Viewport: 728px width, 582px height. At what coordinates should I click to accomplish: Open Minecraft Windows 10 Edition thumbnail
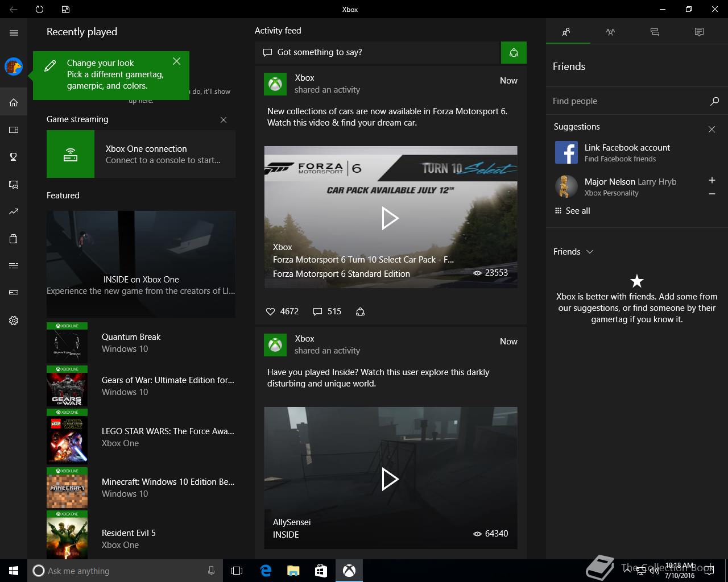click(x=67, y=488)
